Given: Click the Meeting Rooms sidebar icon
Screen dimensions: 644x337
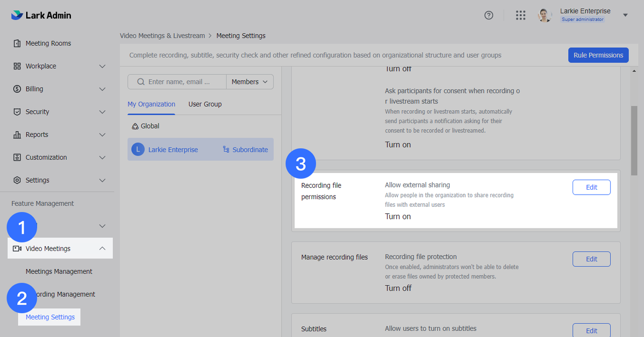Looking at the screenshot, I should tap(17, 43).
